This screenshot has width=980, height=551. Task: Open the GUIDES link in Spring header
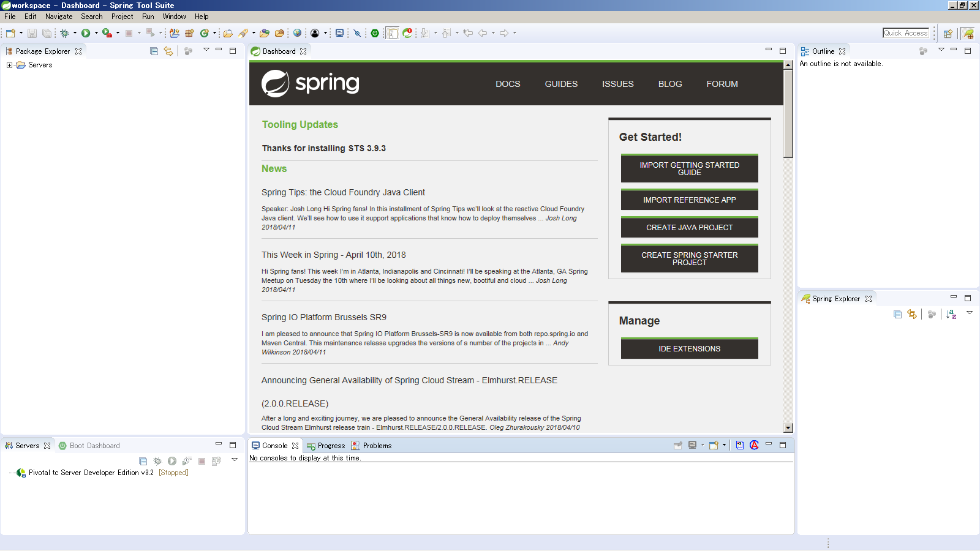(561, 84)
